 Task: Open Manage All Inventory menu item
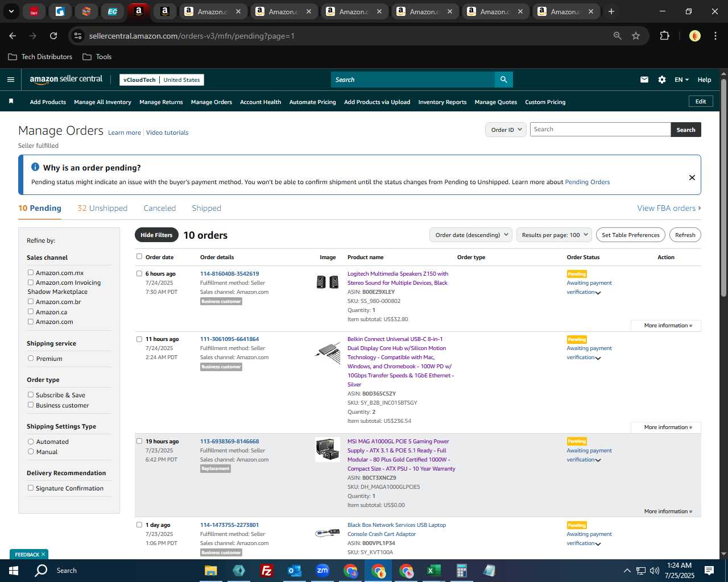click(102, 102)
